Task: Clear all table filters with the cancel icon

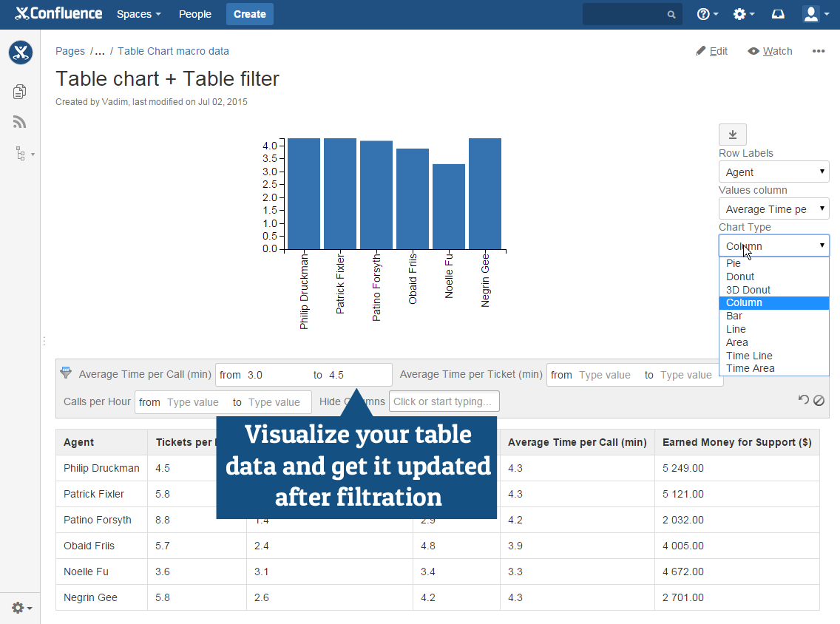Action: click(x=819, y=399)
